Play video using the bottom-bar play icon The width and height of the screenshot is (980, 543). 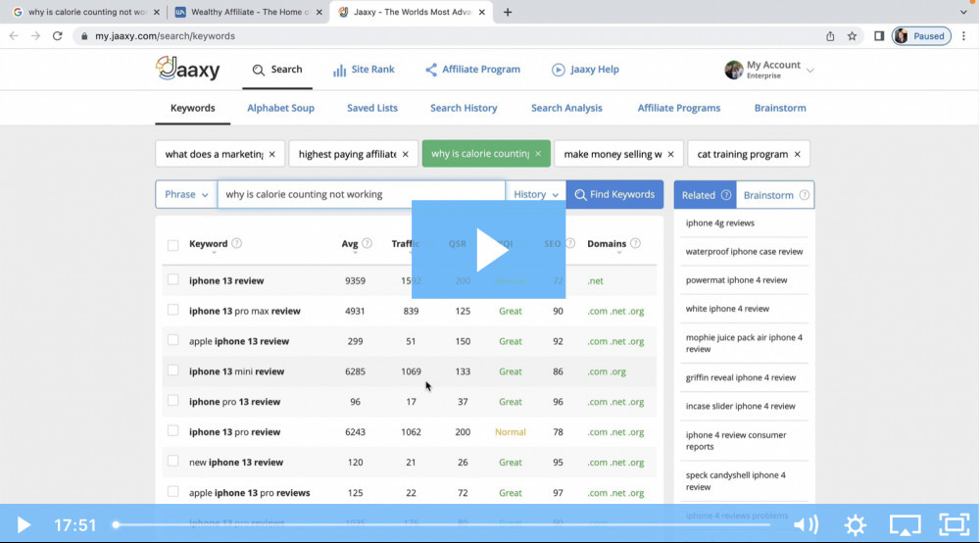(24, 525)
